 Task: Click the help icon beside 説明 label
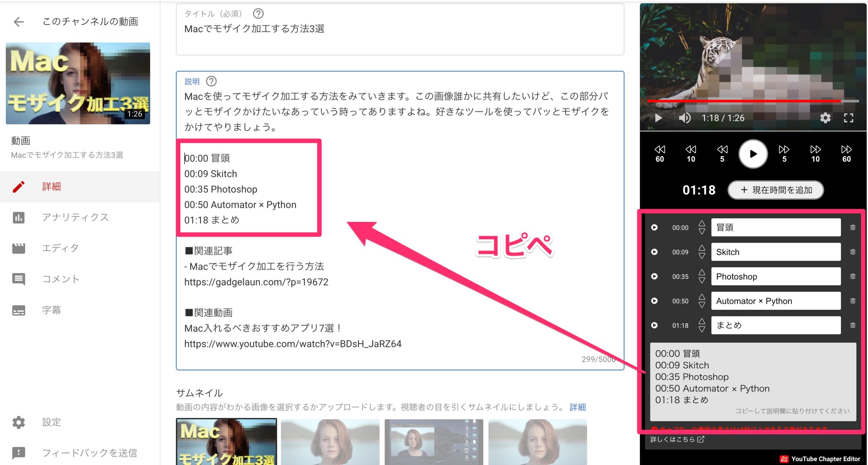click(x=211, y=81)
